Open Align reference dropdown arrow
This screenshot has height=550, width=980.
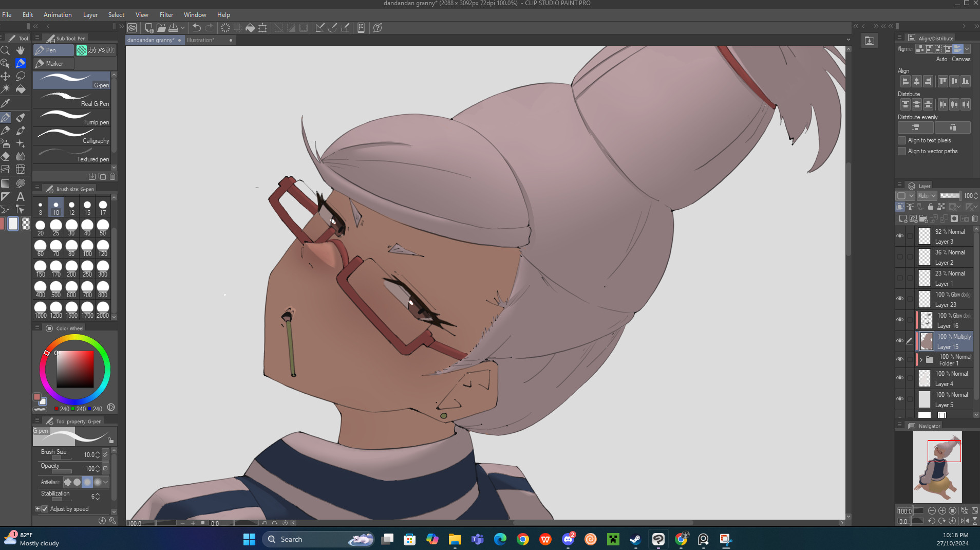pyautogui.click(x=967, y=49)
